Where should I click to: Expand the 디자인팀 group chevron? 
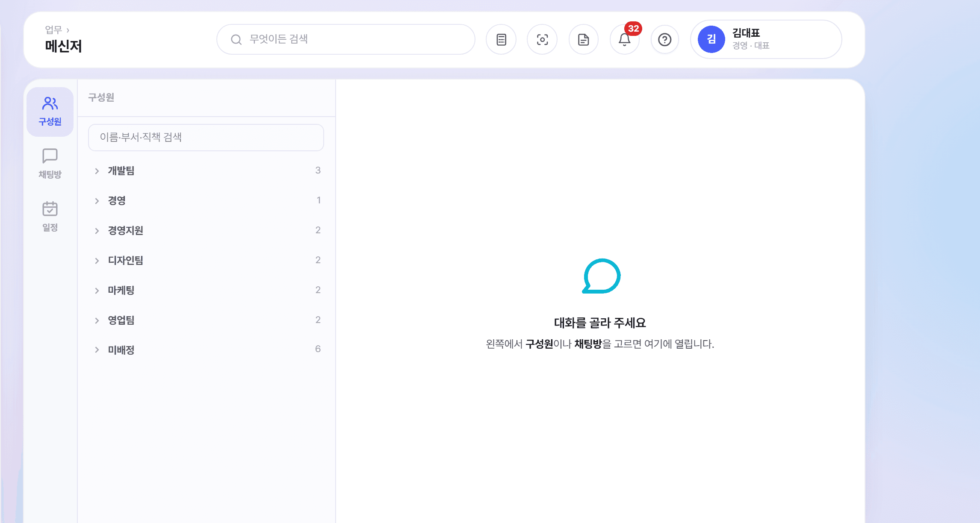point(97,261)
